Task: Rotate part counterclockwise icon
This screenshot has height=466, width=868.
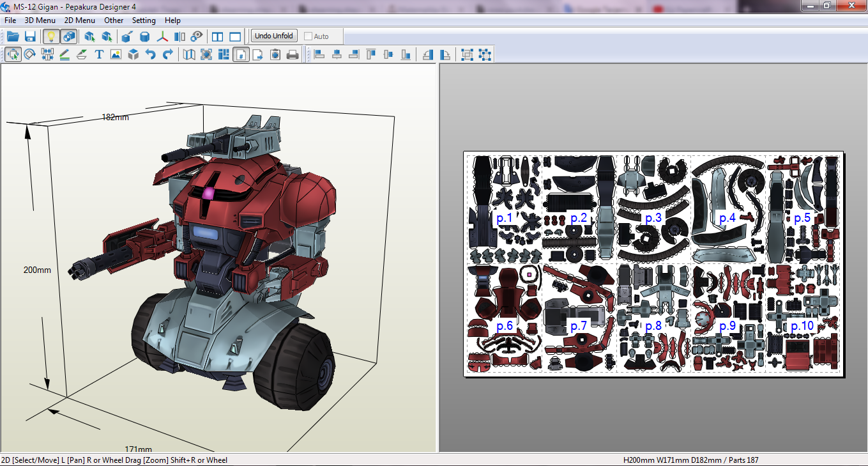Action: pyautogui.click(x=428, y=54)
